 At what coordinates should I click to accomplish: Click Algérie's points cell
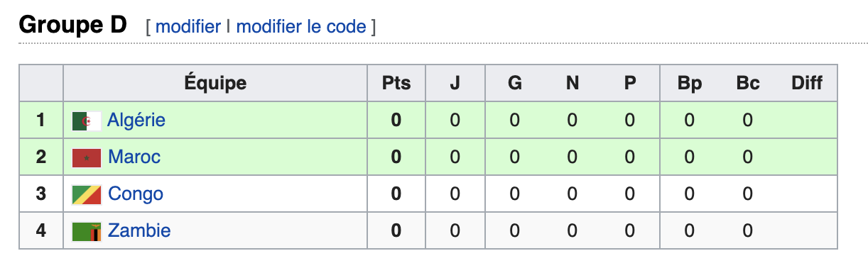[x=396, y=120]
